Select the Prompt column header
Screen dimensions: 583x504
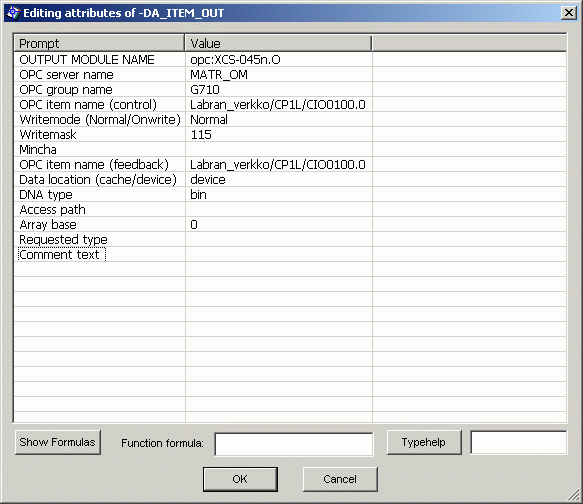click(x=99, y=43)
